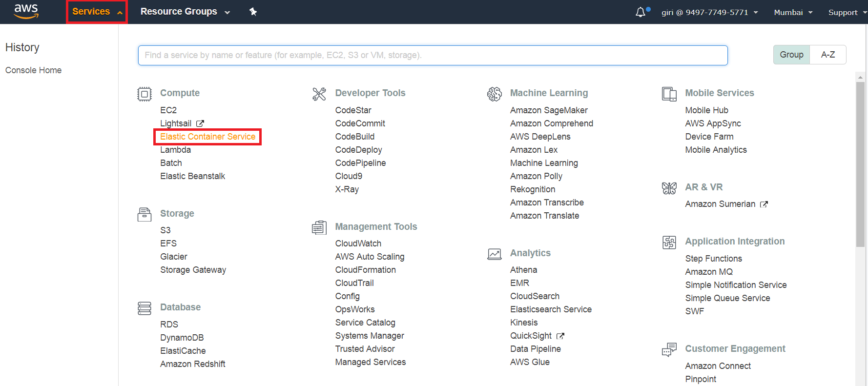Click the Developer Tools wrench icon
This screenshot has width=868, height=386.
click(x=319, y=94)
